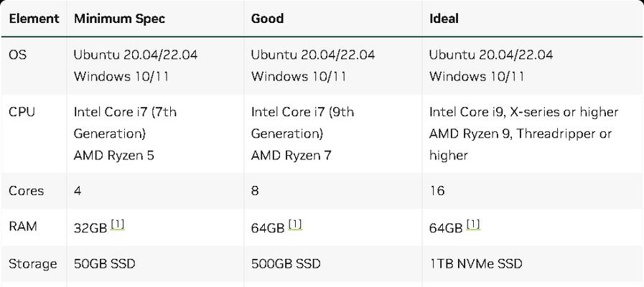Screen dimensions: 644x287
Task: Click Intel Core i7 (7th Generation) text
Action: (125, 123)
